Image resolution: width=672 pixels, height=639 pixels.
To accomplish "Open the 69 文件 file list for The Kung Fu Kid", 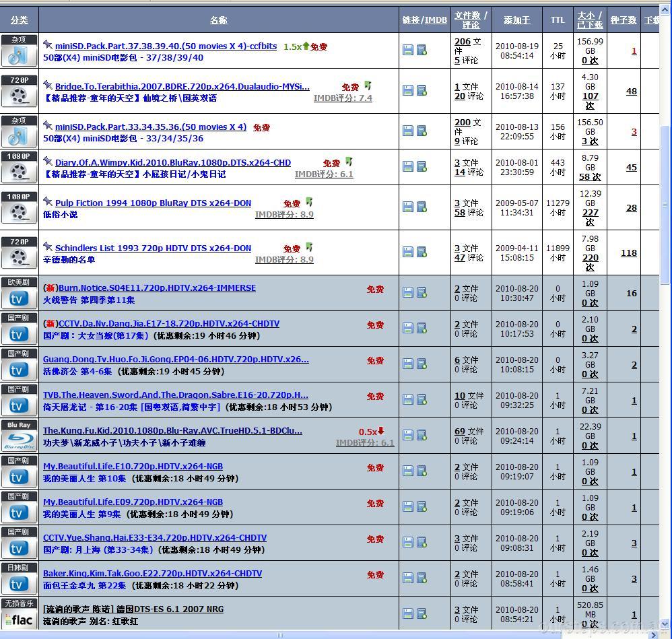I will coord(469,432).
